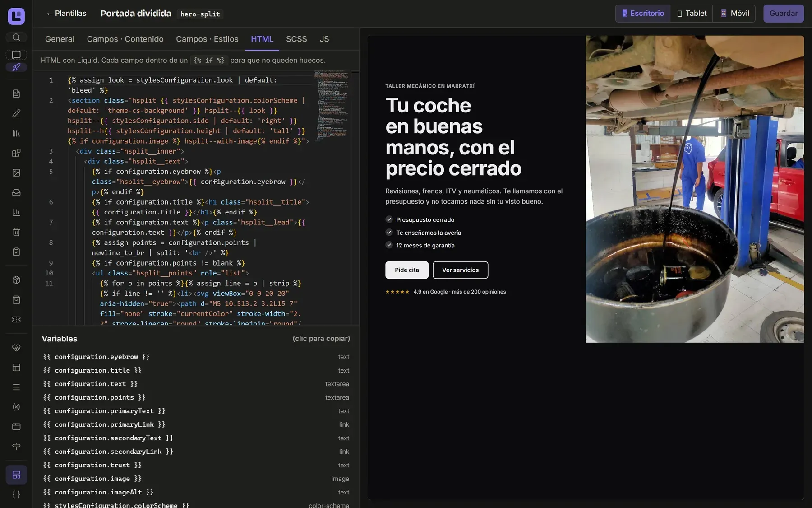Open the chat bubble icon in sidebar
Viewport: 812px width, 508px height.
16,55
